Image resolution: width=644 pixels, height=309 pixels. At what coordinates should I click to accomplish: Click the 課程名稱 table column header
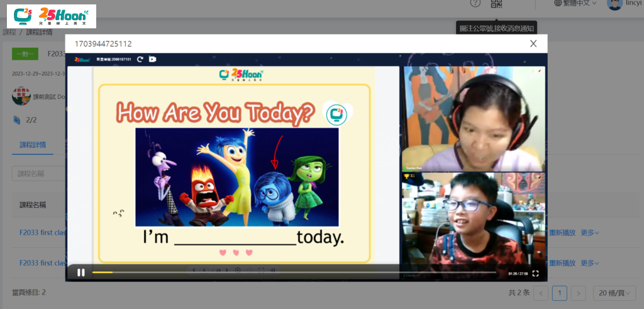(33, 205)
